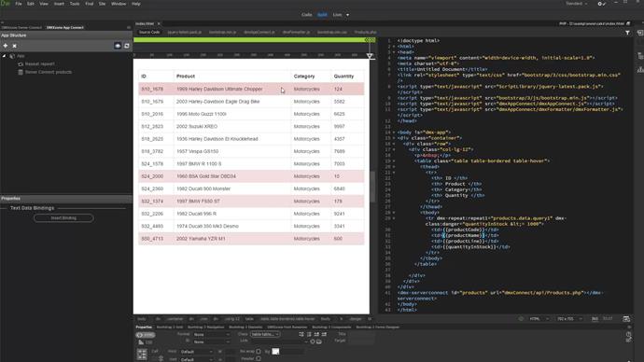Enable the No wrap checkbox

tap(259, 352)
